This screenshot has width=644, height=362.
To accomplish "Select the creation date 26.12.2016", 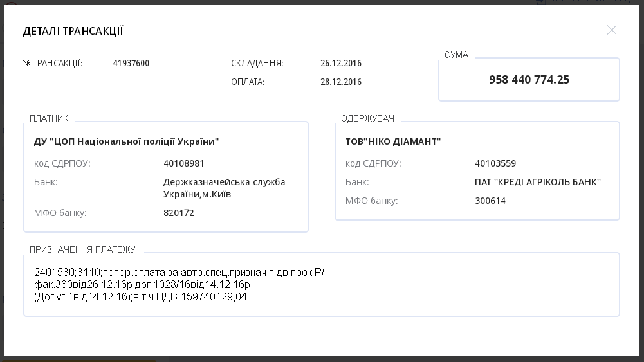I will 341,64.
